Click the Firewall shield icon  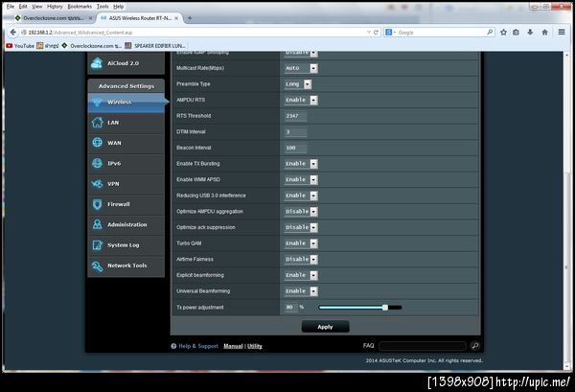pos(97,204)
